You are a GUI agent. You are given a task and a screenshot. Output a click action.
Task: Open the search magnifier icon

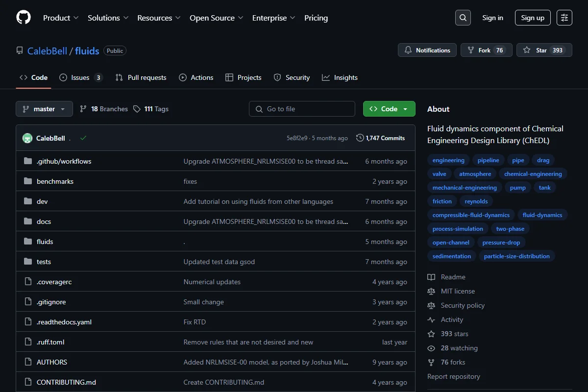tap(463, 18)
